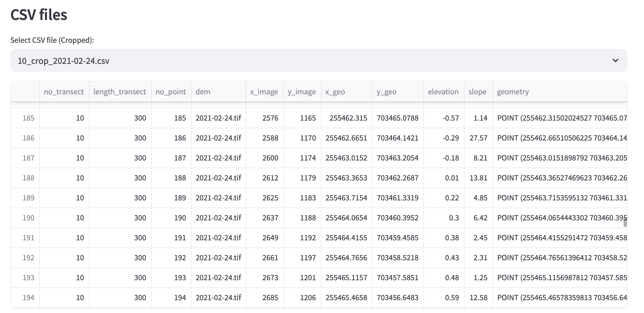
Task: Select row index 190
Action: [25, 218]
